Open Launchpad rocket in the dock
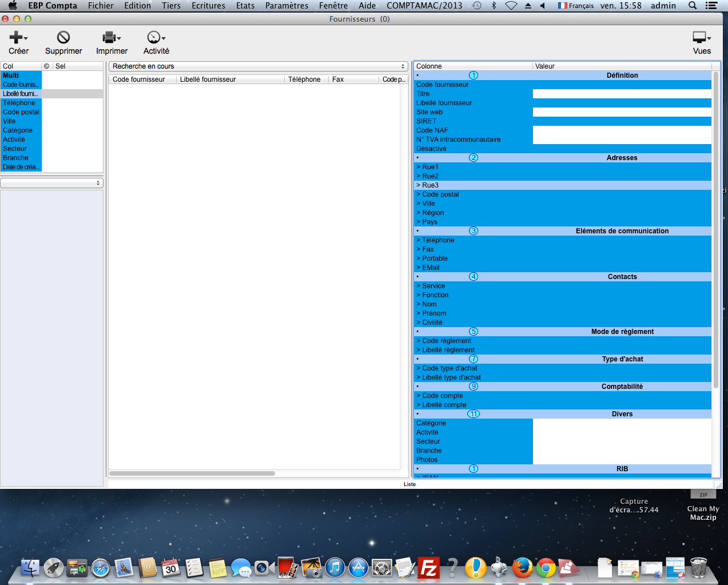 click(54, 568)
